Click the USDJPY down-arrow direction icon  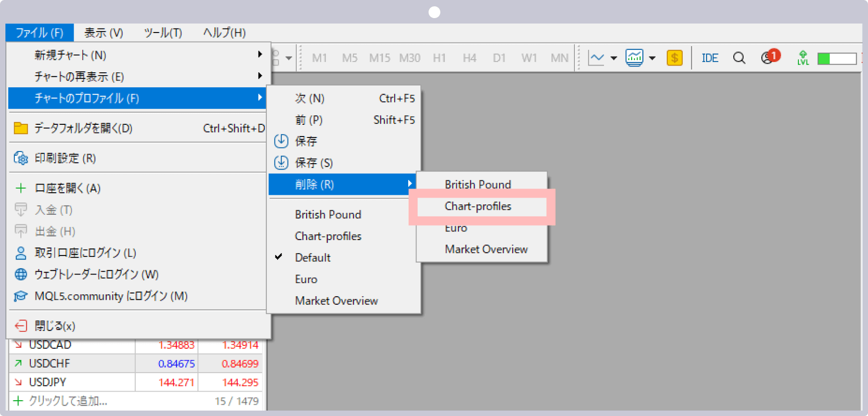tap(18, 382)
